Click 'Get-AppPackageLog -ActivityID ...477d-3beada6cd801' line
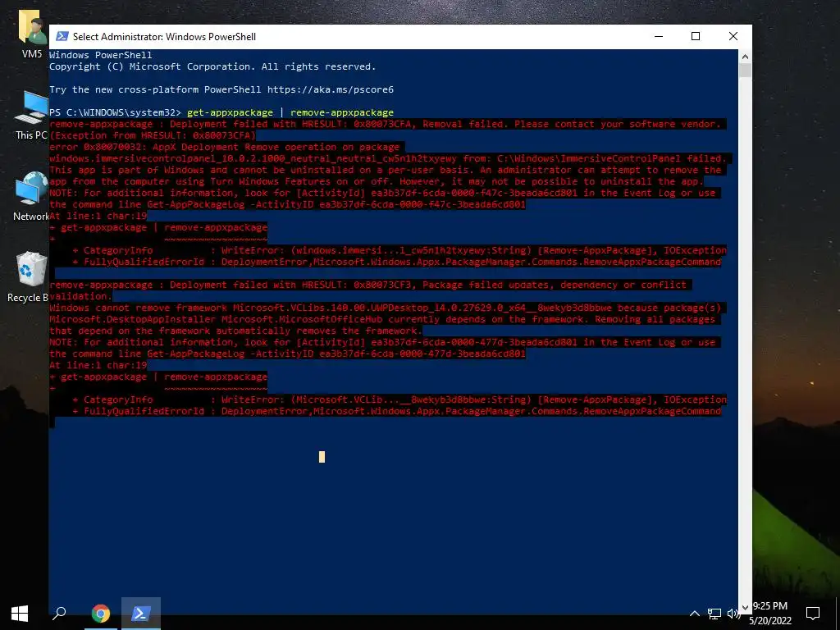Image resolution: width=840 pixels, height=630 pixels. coord(287,354)
